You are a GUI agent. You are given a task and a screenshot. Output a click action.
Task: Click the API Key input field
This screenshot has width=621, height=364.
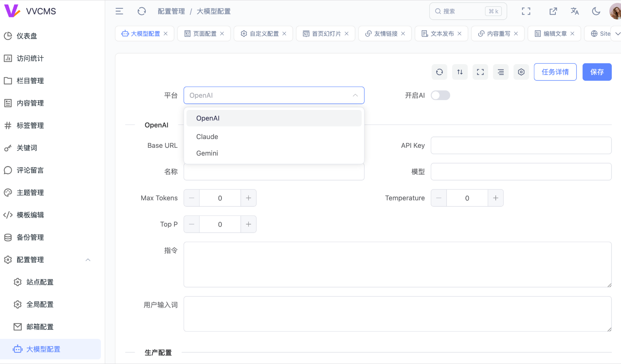coord(521,146)
